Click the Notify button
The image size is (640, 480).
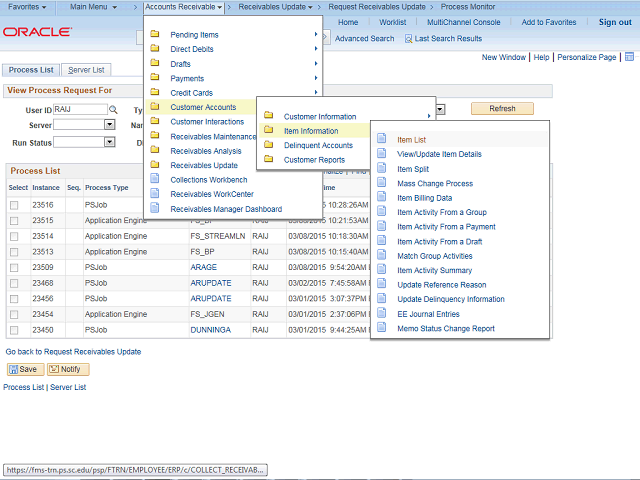(68, 369)
